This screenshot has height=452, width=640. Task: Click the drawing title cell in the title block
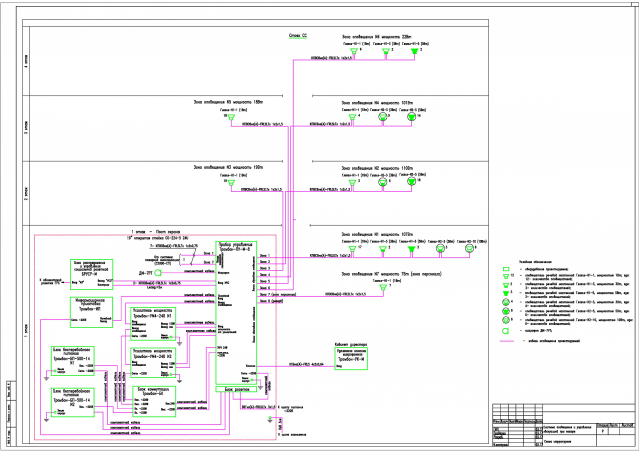tap(569, 429)
